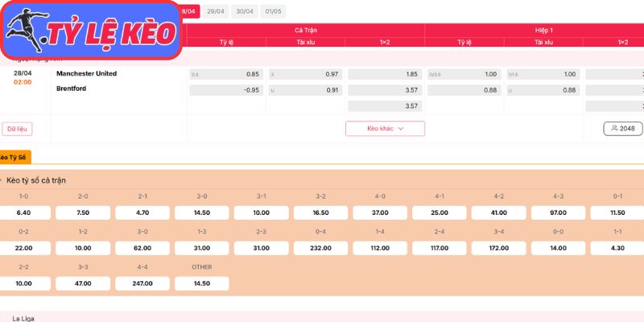Open the Kèo Tỷ Số tab
The width and height of the screenshot is (644, 322).
tap(13, 156)
